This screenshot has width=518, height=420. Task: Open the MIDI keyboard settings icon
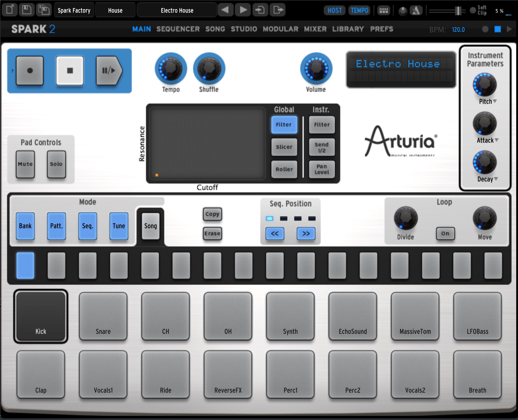(x=383, y=11)
